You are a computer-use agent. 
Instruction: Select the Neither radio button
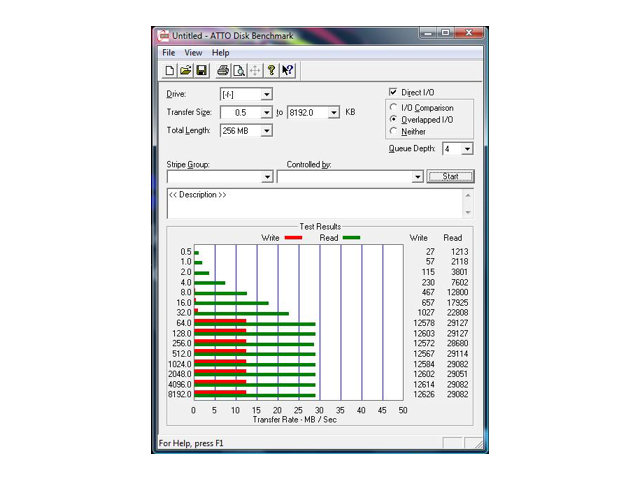click(393, 131)
